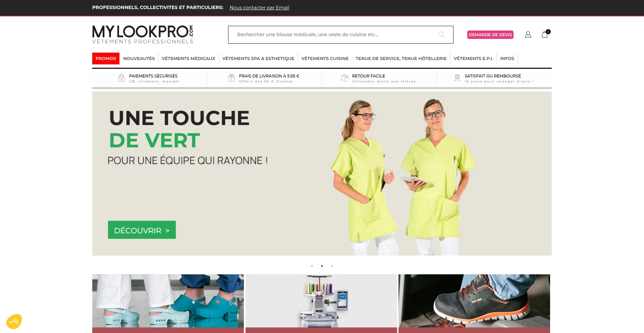Click the search magnifier icon
This screenshot has height=333, width=644.
[x=441, y=35]
